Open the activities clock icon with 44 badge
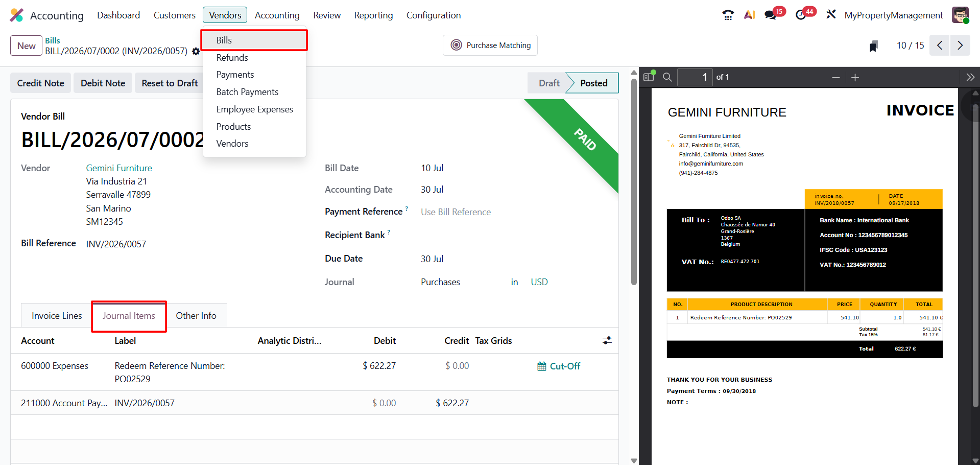Screen dimensions: 980x465 pyautogui.click(x=801, y=15)
